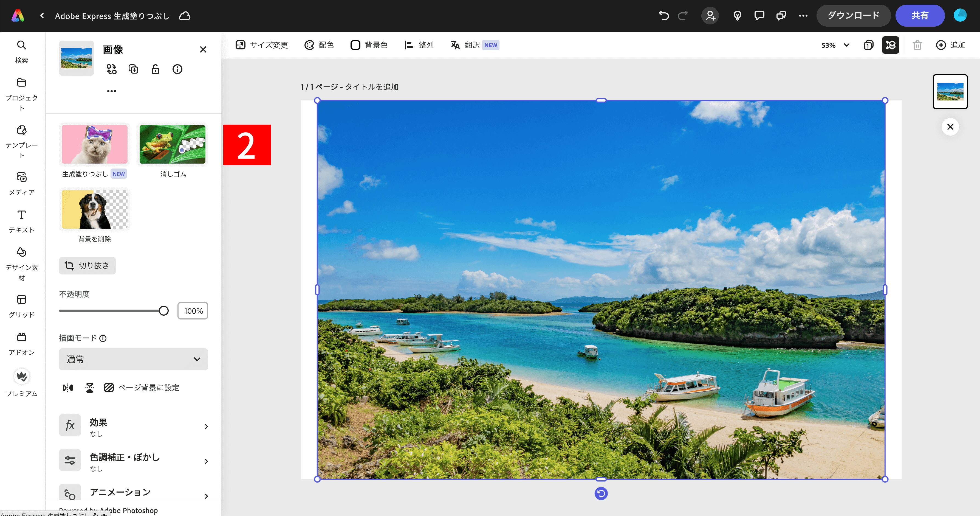
Task: Open the presentation/chat screens icon in top bar
Action: 781,16
